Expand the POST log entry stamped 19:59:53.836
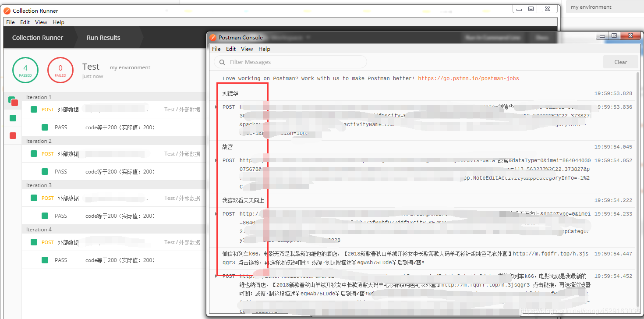The image size is (644, 319). (216, 107)
